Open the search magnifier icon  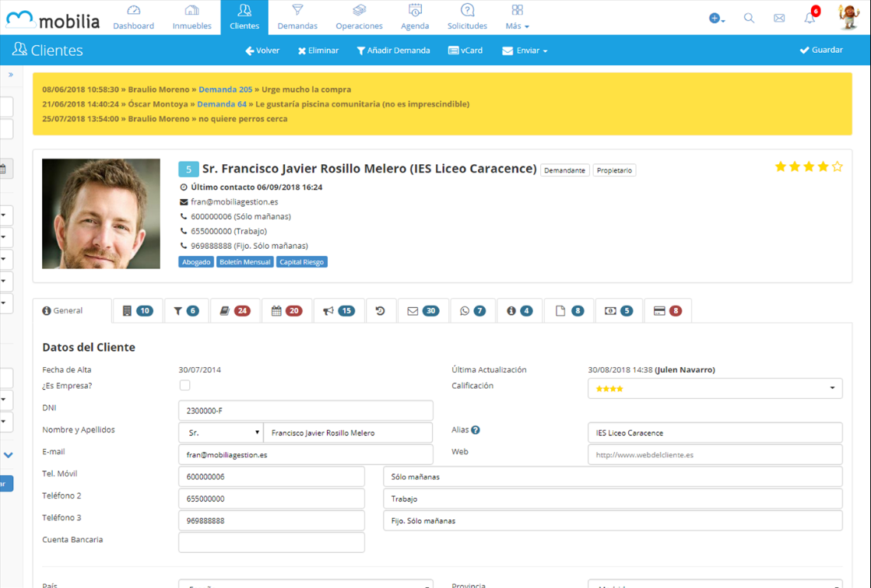click(749, 18)
